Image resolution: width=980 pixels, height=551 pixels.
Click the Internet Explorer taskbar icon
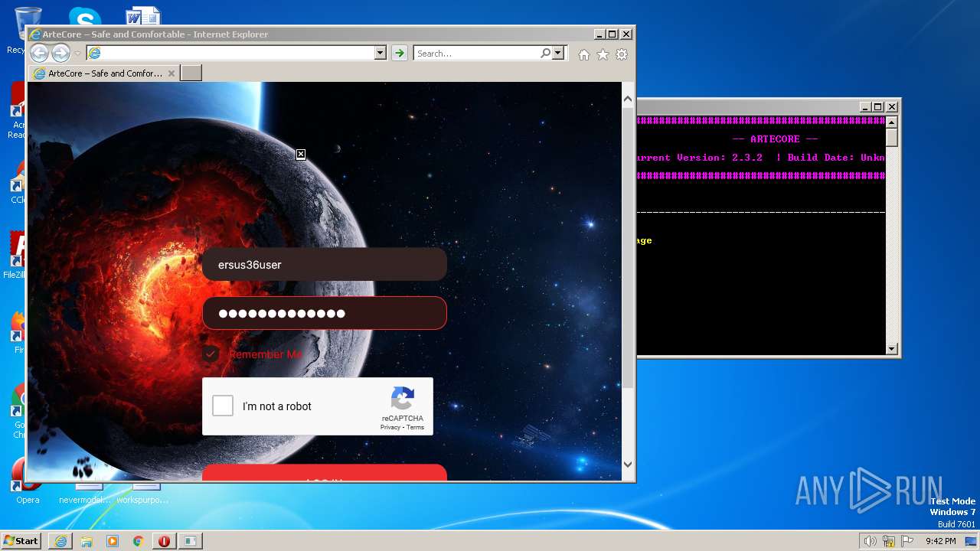[60, 541]
